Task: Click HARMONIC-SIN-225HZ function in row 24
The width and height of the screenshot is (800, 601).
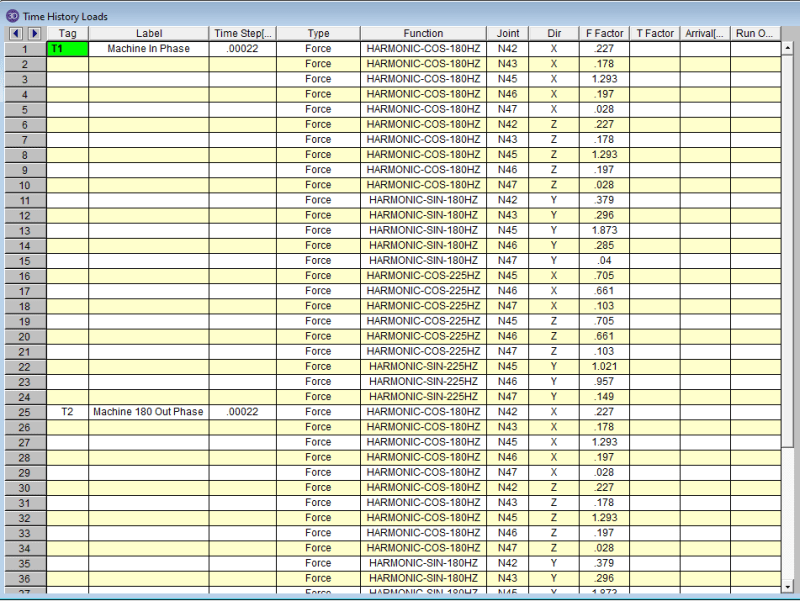Action: pos(423,396)
